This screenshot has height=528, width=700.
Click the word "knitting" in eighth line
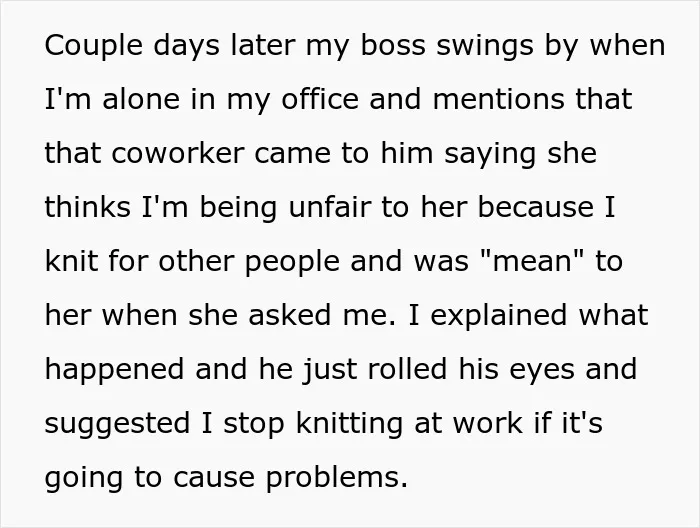coord(350,424)
